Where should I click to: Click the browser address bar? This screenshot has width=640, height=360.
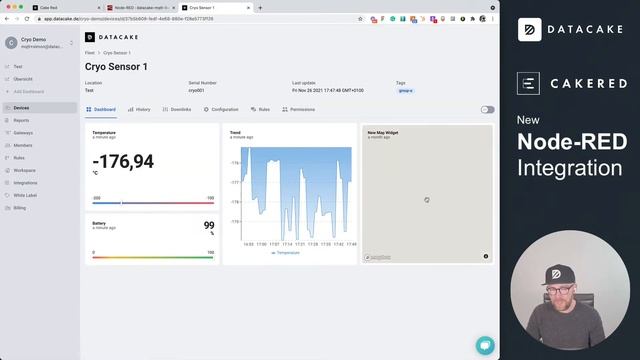196,19
